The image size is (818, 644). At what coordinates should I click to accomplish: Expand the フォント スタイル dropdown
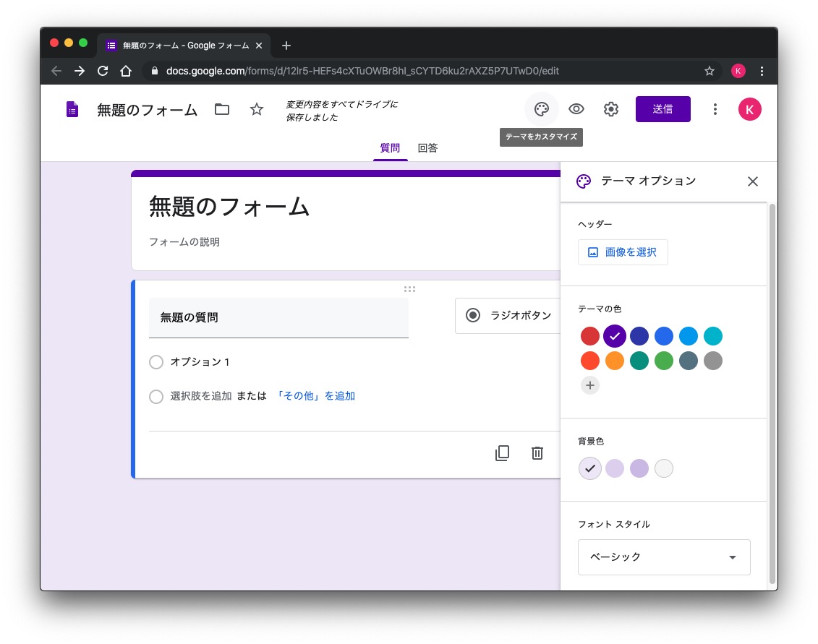[x=663, y=557]
